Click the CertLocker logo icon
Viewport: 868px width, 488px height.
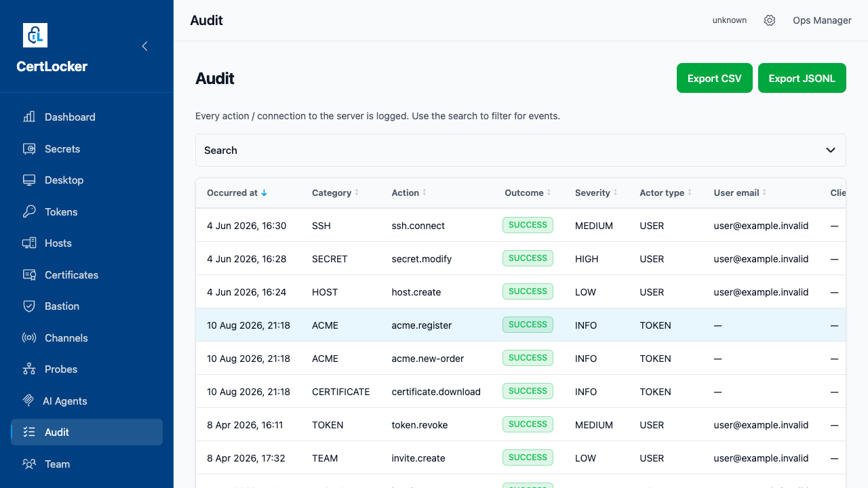[x=35, y=35]
